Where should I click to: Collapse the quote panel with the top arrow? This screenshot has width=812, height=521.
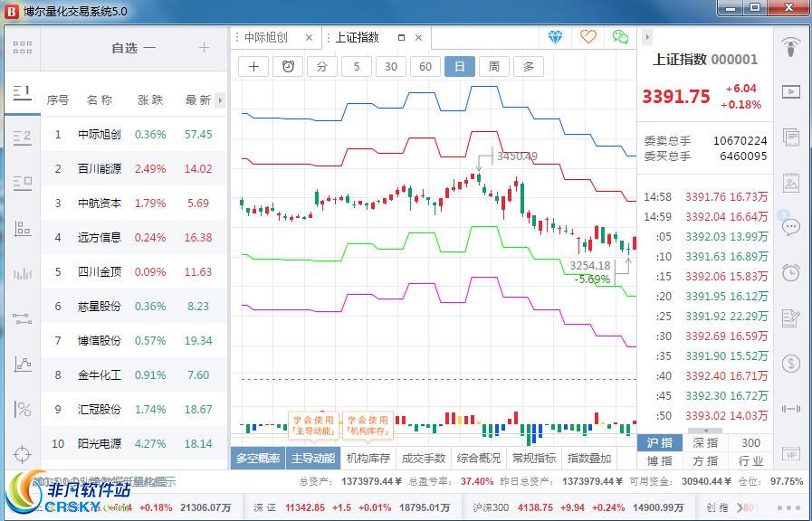point(647,37)
